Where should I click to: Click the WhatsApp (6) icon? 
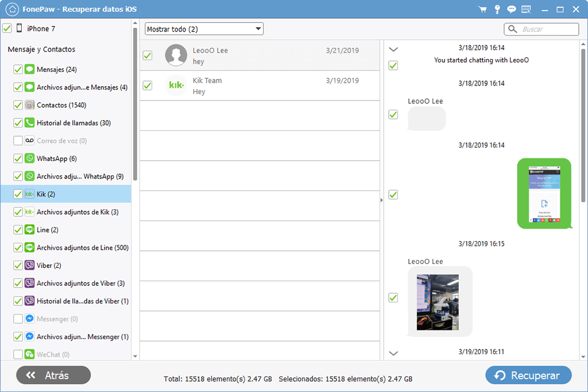(x=30, y=158)
